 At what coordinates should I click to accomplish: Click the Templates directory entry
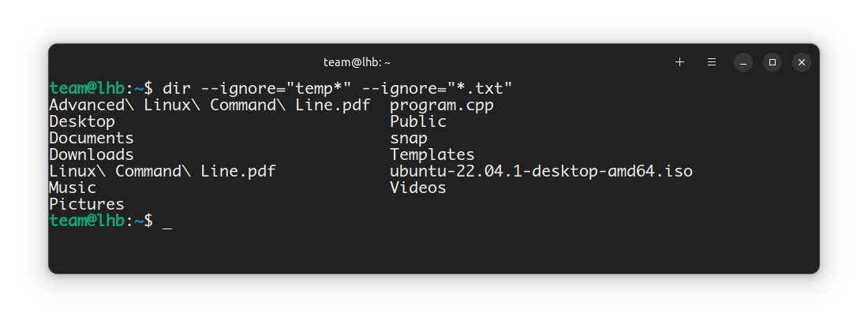[x=432, y=154]
